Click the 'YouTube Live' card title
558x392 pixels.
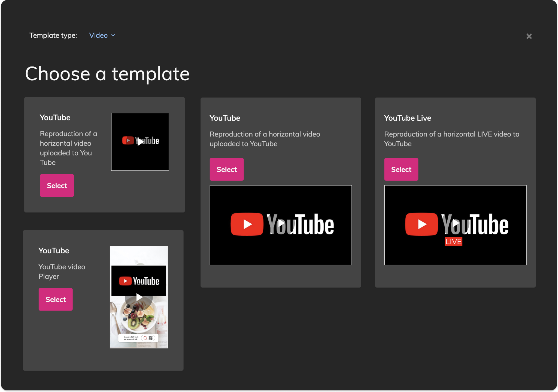408,118
